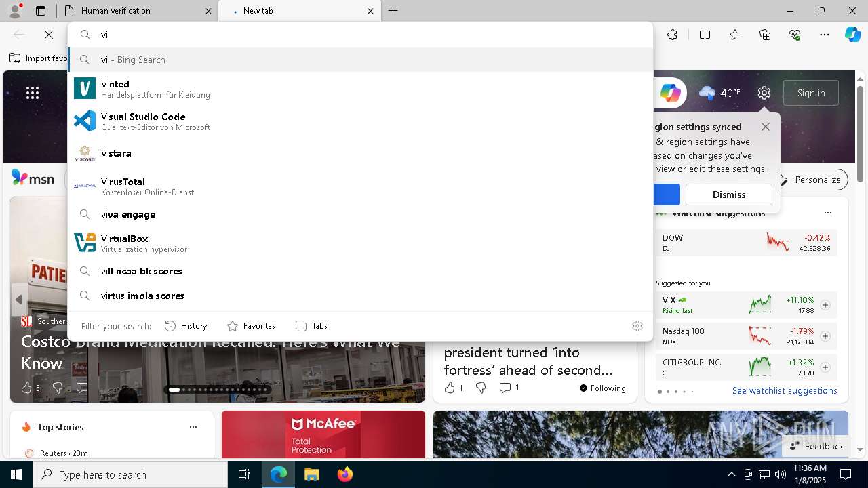
Task: Open comments on the Costco article
Action: pos(82,388)
